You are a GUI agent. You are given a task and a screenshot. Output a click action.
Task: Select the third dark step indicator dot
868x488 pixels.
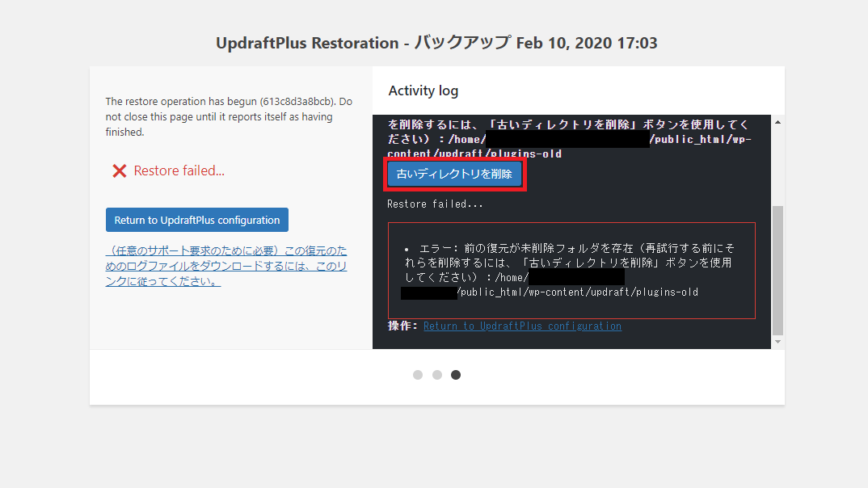point(456,375)
